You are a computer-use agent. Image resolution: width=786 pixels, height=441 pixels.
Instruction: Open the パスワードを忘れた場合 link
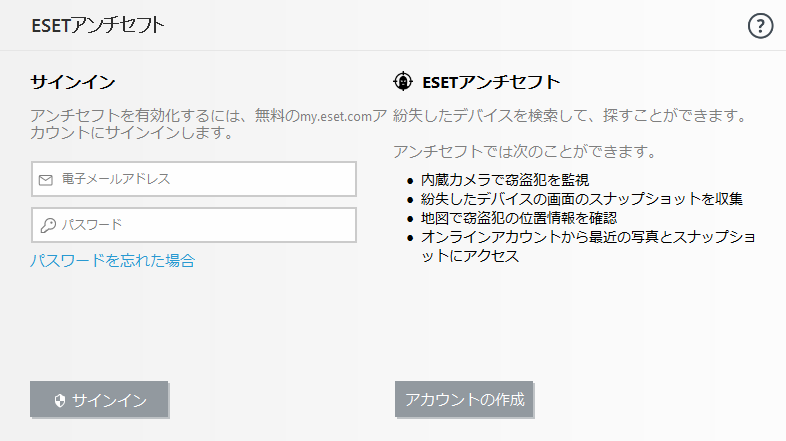click(112, 261)
